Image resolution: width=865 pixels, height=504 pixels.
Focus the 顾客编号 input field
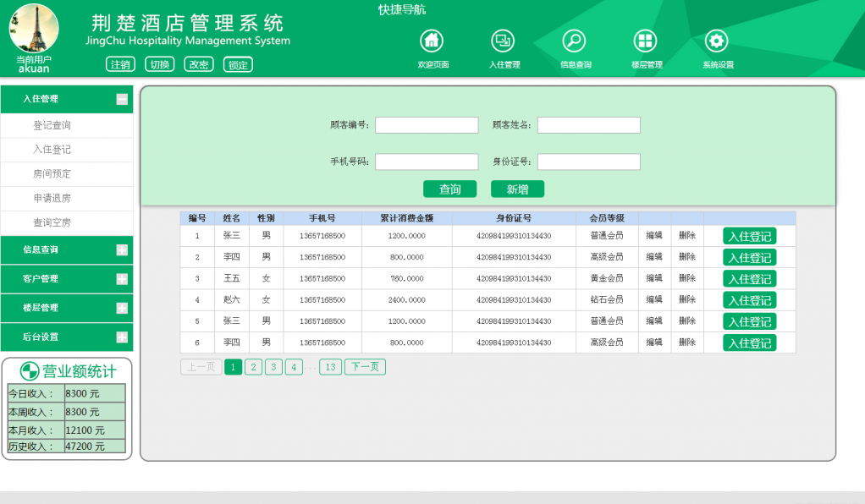(x=427, y=125)
